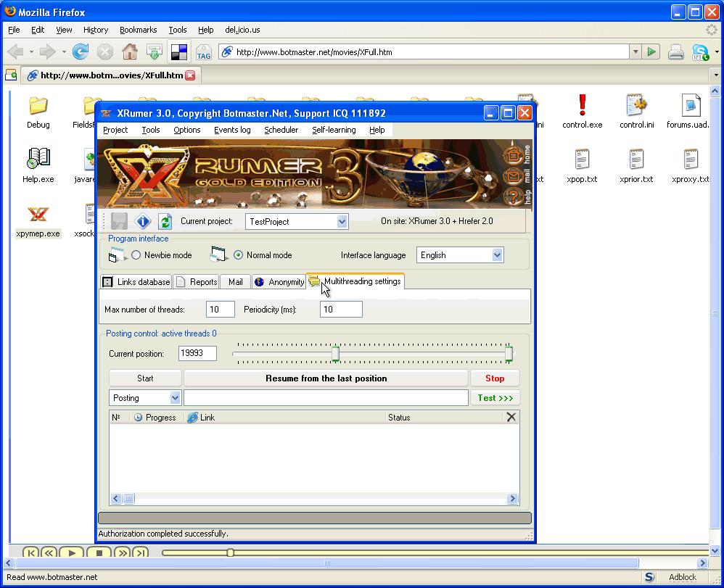Click the Print icon in Firefox toolbar
The width and height of the screenshot is (724, 588).
point(676,51)
